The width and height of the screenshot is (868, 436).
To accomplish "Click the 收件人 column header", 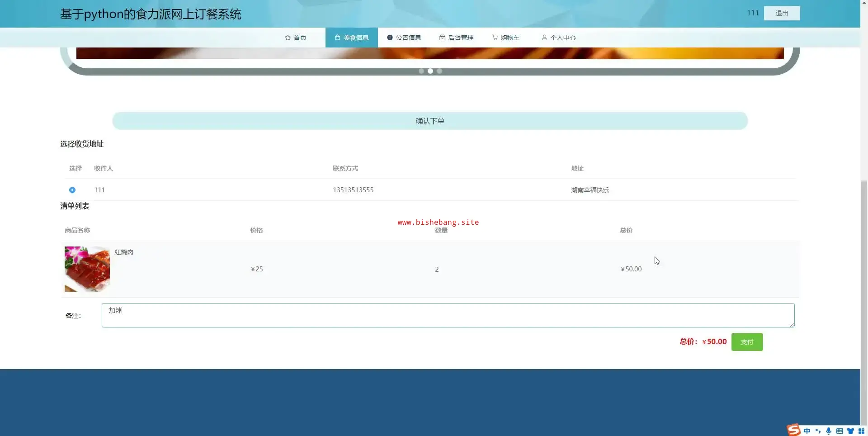I will 104,168.
